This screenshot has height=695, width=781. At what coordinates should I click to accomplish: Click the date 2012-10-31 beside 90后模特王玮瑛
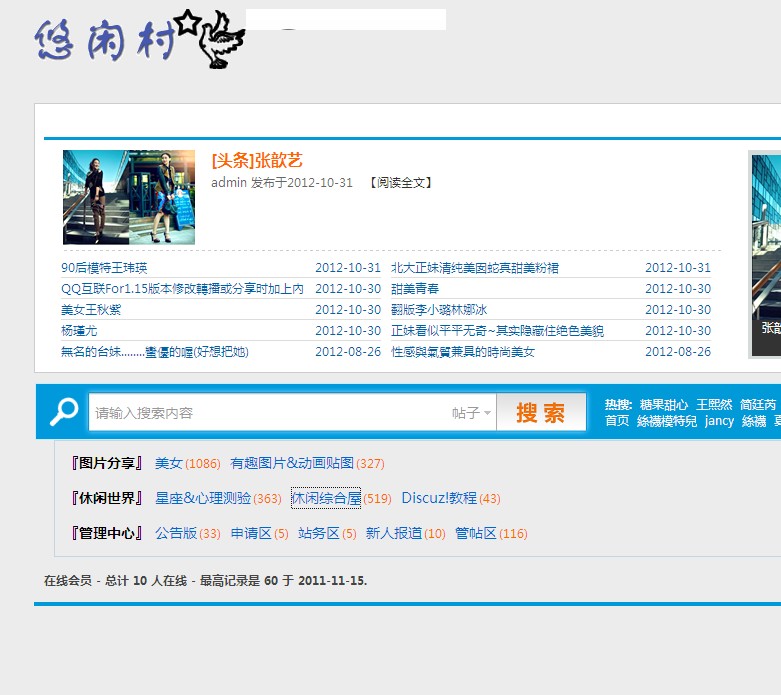click(x=348, y=268)
